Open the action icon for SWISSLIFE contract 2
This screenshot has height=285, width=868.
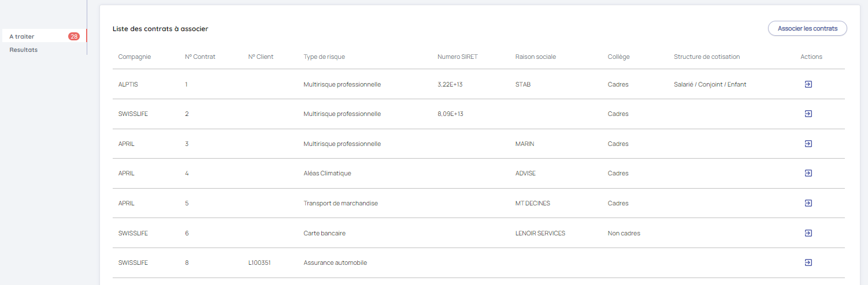pyautogui.click(x=808, y=114)
